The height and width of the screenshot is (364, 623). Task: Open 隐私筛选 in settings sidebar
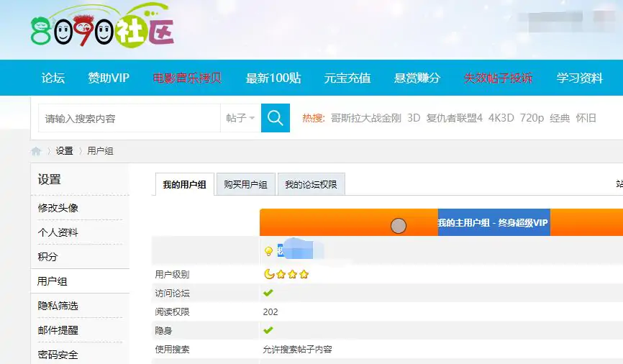pos(58,306)
